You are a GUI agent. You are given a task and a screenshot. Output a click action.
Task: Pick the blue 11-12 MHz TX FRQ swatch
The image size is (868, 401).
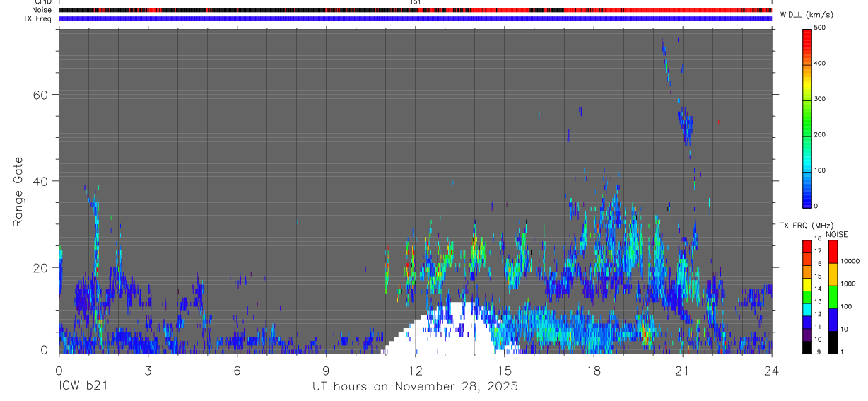[x=807, y=322]
